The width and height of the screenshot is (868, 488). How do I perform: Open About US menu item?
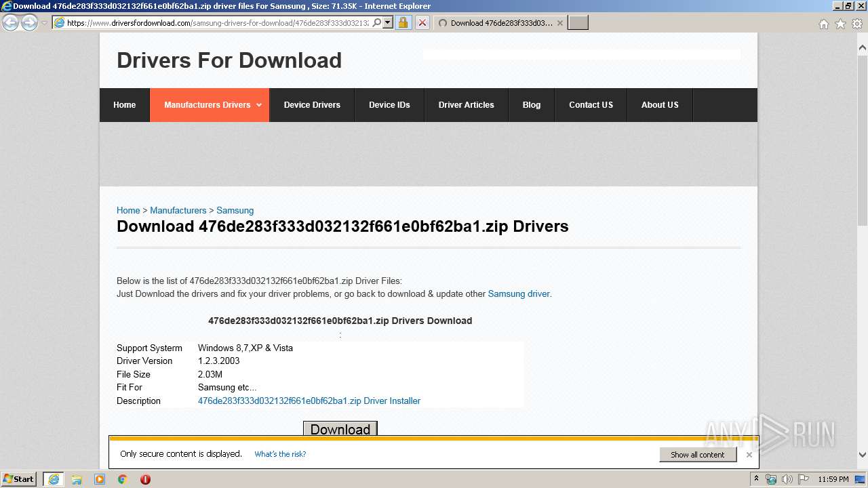coord(660,105)
